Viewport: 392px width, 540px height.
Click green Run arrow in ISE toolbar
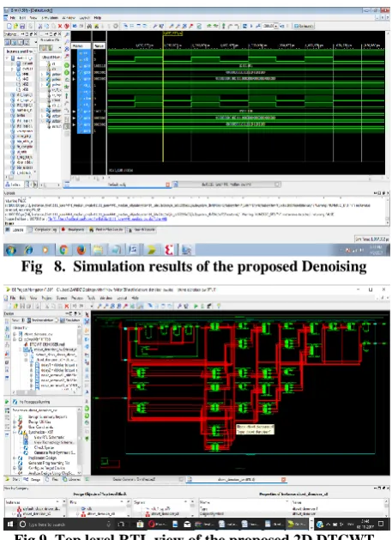pyautogui.click(x=196, y=306)
